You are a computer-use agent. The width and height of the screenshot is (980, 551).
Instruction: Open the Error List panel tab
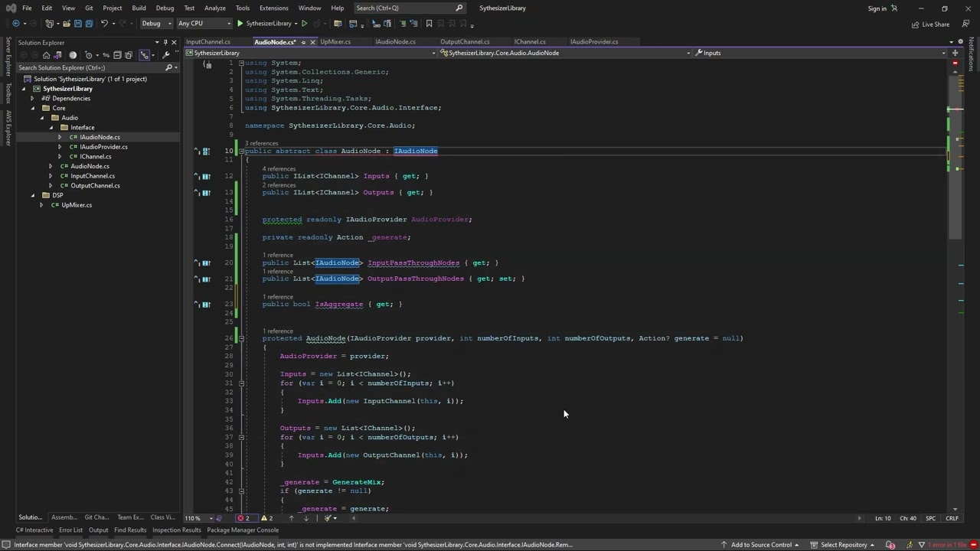tap(70, 530)
